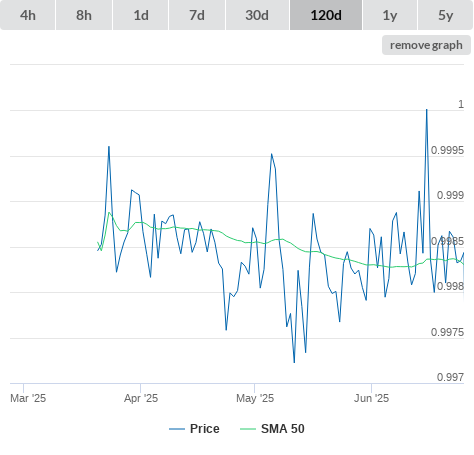Choose the 1d time range tab

(141, 15)
